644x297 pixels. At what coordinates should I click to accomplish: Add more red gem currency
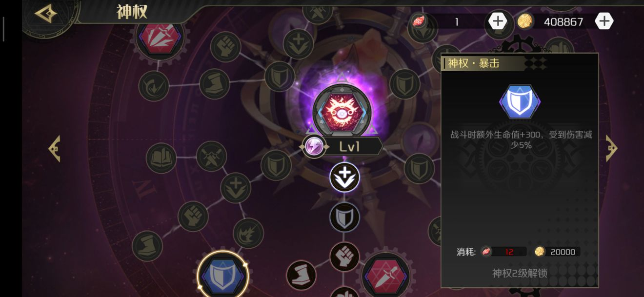tap(497, 21)
